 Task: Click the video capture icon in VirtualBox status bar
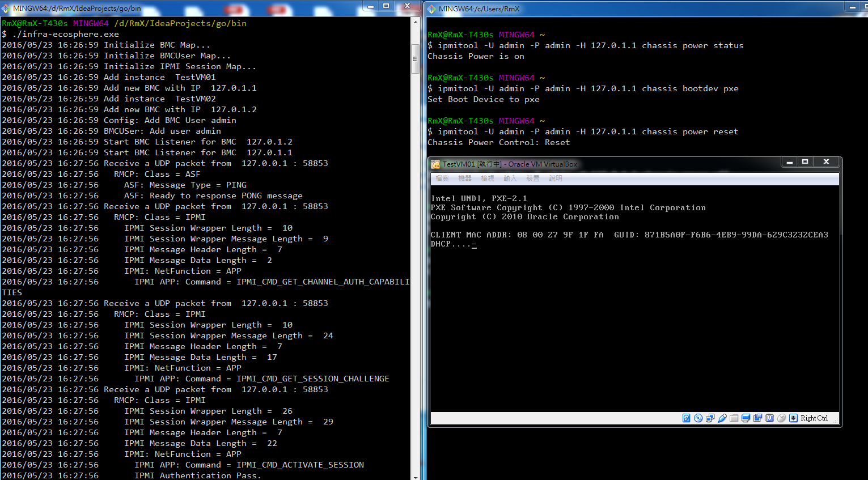[757, 418]
